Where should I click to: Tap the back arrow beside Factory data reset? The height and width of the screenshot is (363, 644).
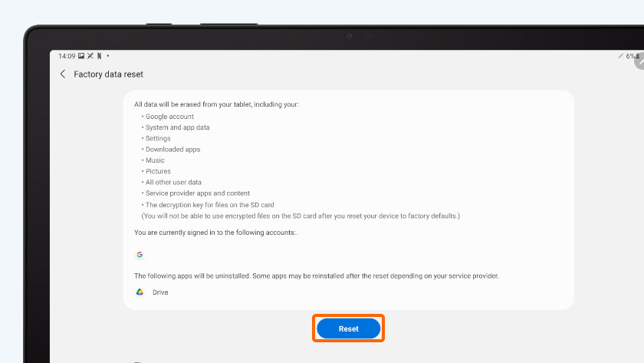click(x=63, y=74)
